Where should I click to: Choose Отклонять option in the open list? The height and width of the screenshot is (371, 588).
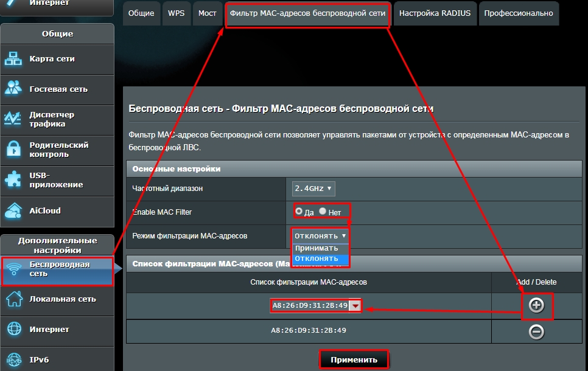[321, 258]
